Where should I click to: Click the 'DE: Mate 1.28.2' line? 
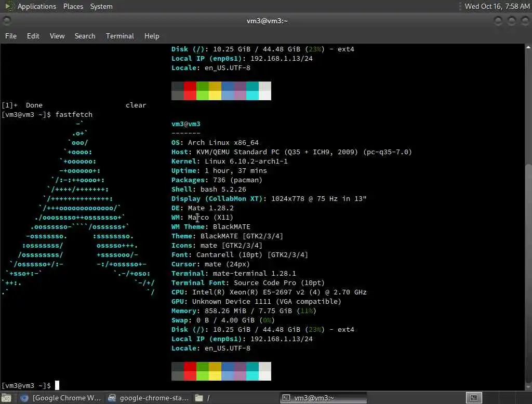point(203,208)
